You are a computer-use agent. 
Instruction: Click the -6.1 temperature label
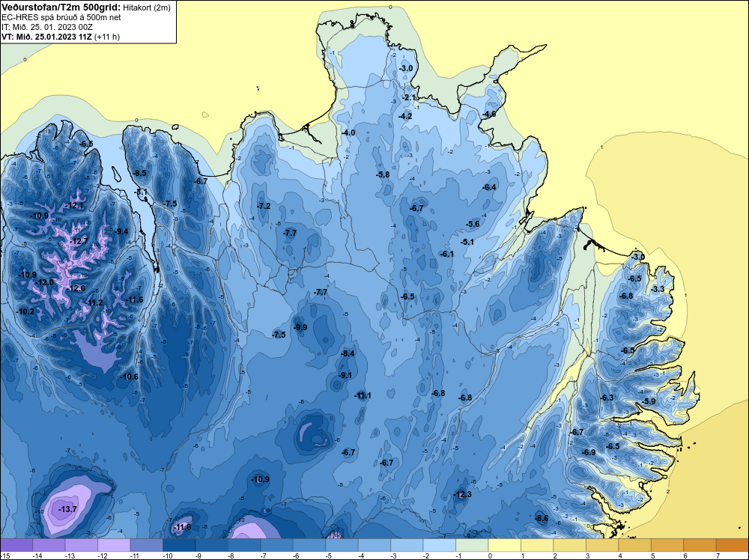(x=446, y=254)
